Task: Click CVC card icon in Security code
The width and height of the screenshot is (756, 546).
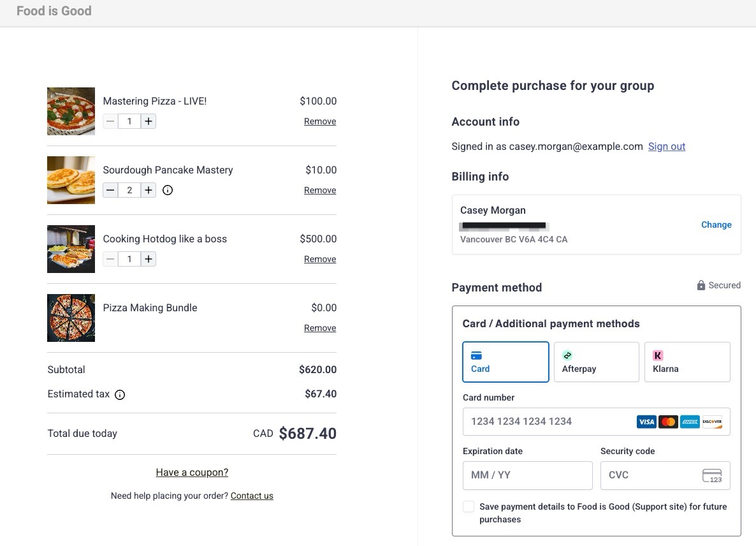Action: pos(712,476)
